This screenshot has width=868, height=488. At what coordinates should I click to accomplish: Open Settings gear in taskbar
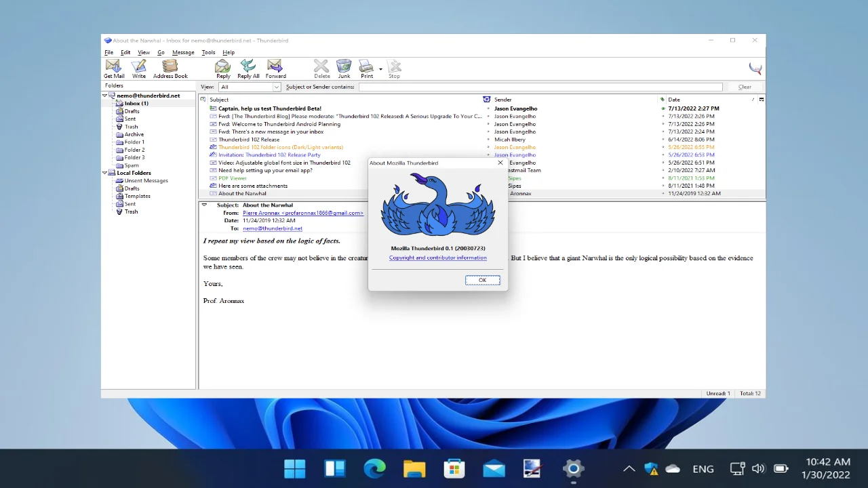[573, 468]
